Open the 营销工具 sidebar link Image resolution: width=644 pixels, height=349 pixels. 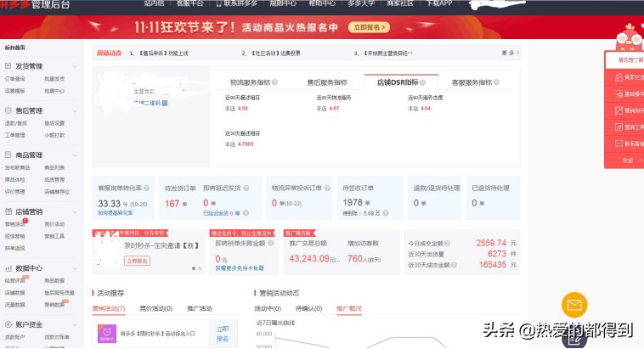[54, 236]
